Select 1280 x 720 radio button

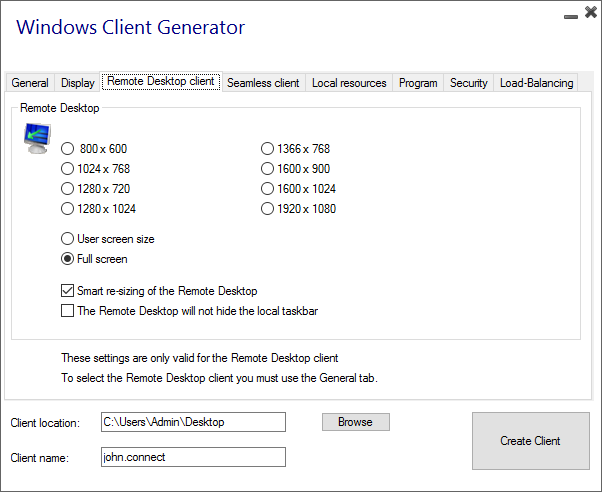pyautogui.click(x=68, y=189)
